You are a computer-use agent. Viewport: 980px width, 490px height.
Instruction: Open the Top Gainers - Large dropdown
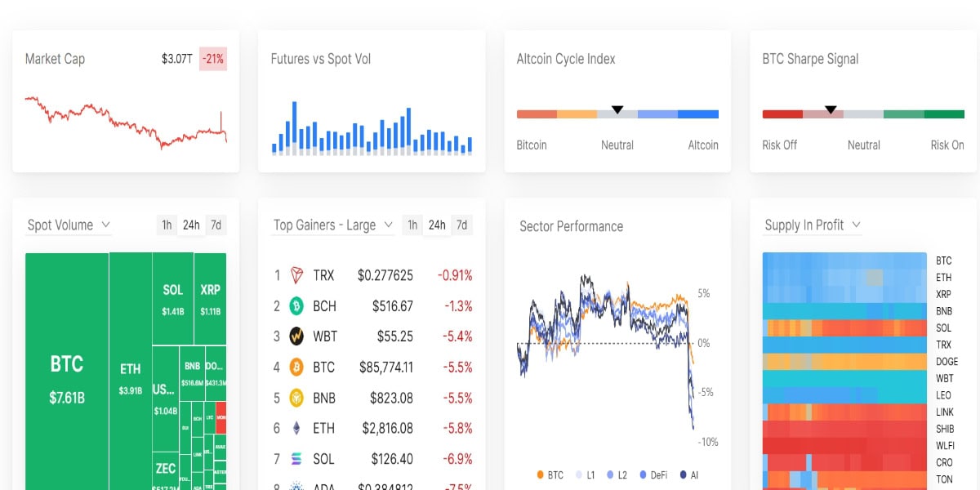pyautogui.click(x=332, y=225)
